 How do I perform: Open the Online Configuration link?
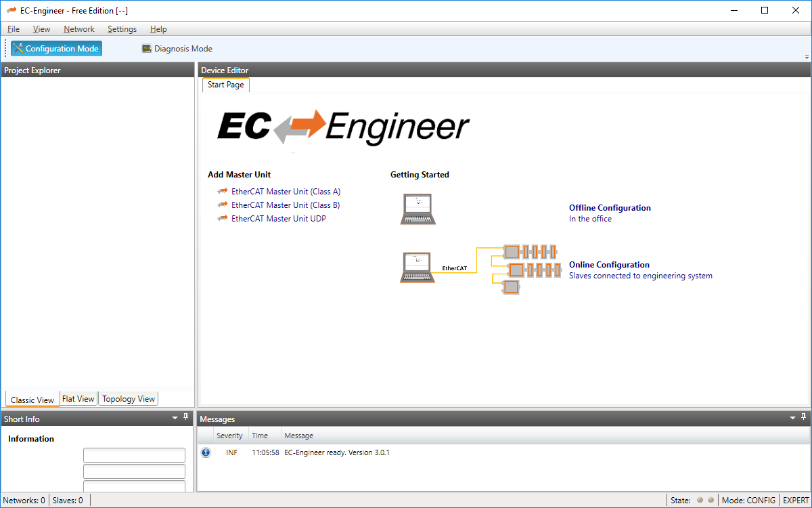coord(608,264)
